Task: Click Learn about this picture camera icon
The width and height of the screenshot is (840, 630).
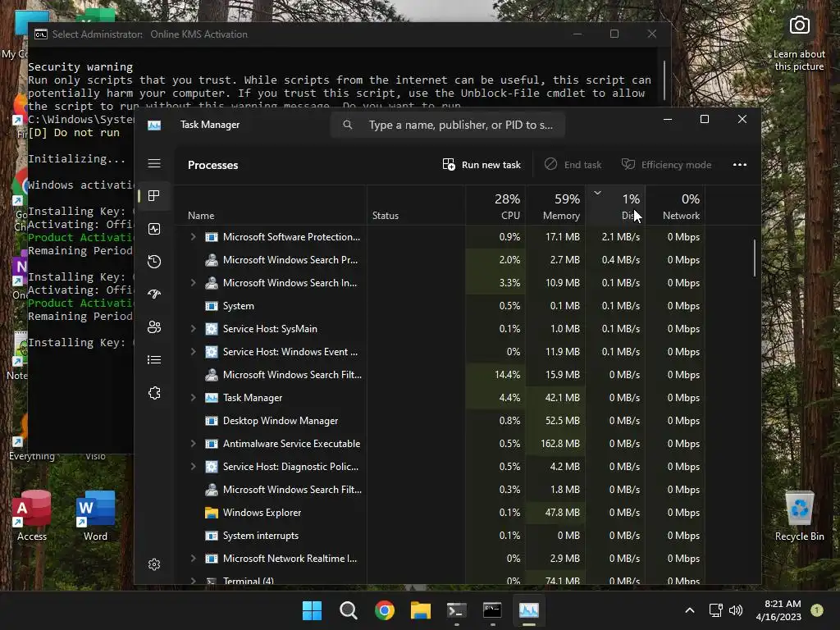Action: 799,25
